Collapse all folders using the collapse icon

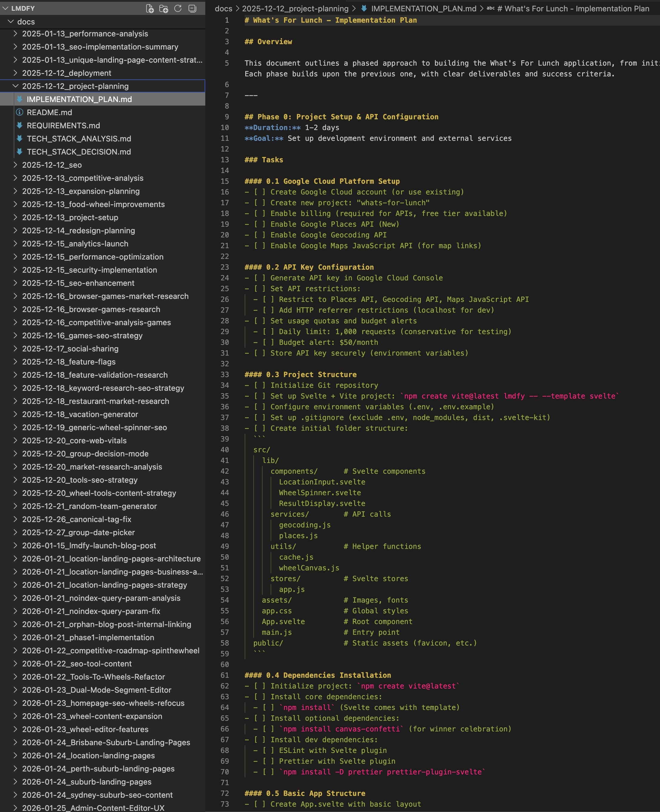pyautogui.click(x=192, y=8)
